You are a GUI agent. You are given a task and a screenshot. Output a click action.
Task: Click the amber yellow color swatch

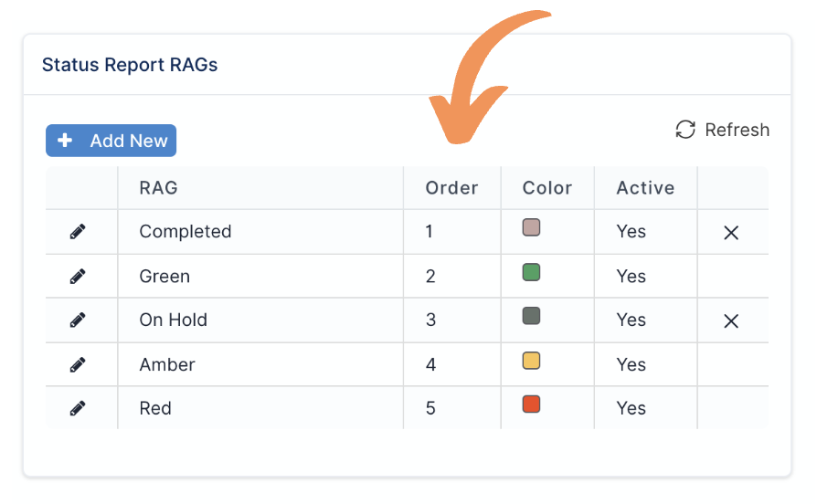[x=531, y=361]
